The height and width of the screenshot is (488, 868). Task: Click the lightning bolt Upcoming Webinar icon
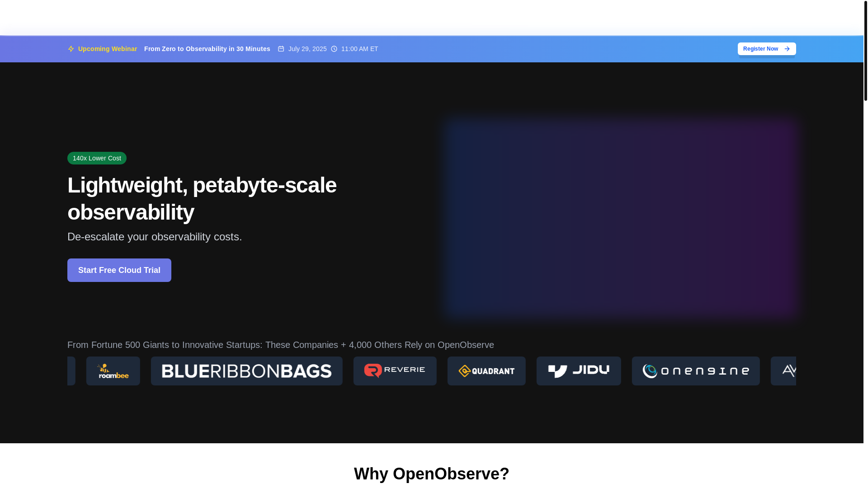pyautogui.click(x=71, y=49)
